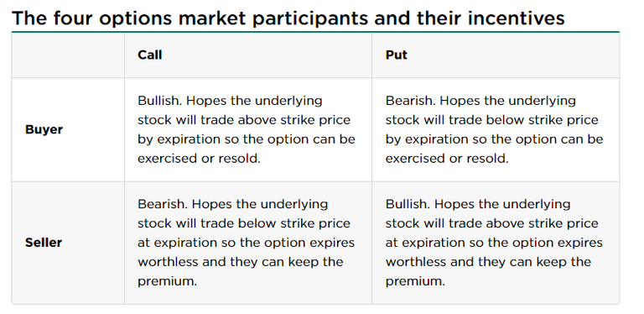Screen dimensions: 644x314
Task: Click the green line under the title
Action: pos(315,32)
